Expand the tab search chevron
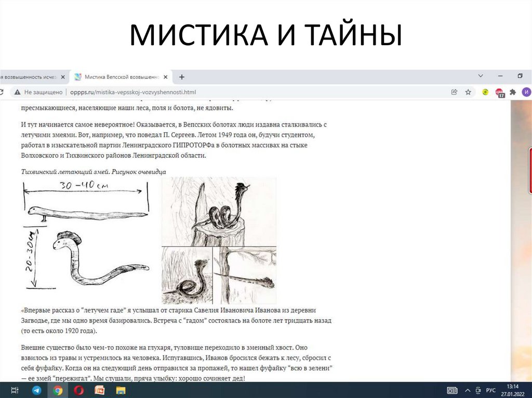Viewport: 532px width, 398px height. click(480, 76)
